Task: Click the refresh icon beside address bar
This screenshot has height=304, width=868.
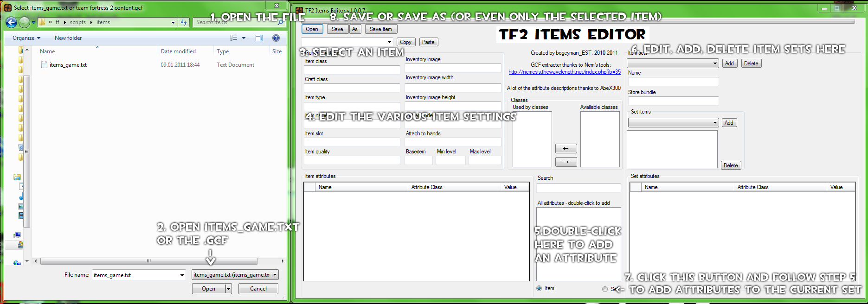Action: click(184, 22)
